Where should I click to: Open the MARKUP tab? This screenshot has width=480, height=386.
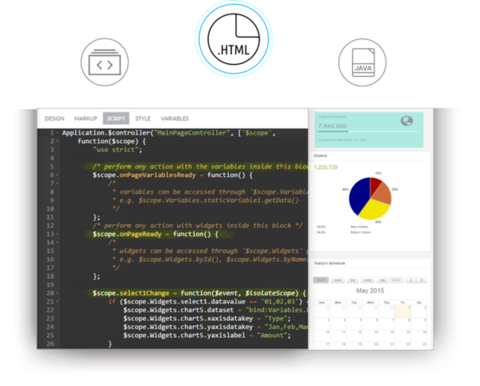coord(86,119)
